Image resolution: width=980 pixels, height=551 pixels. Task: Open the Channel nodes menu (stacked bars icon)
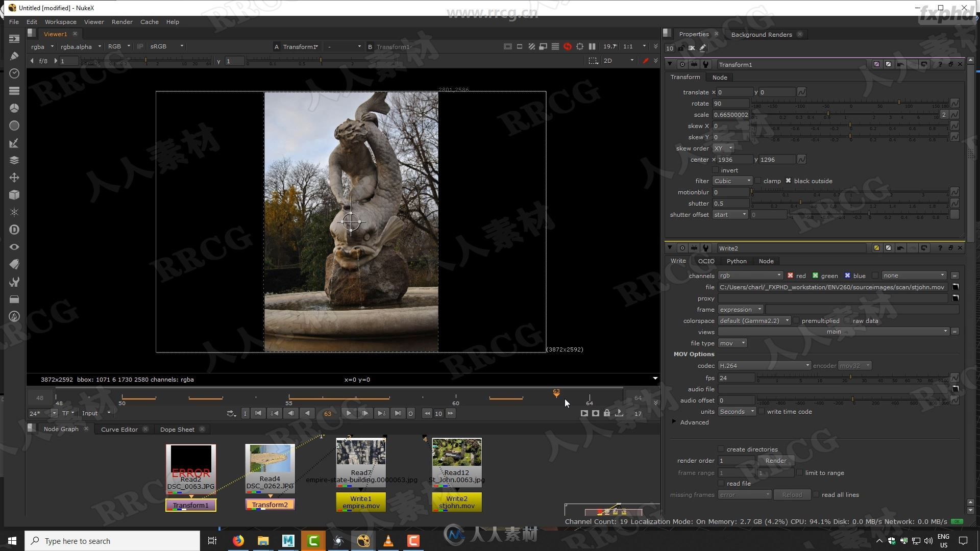14,91
